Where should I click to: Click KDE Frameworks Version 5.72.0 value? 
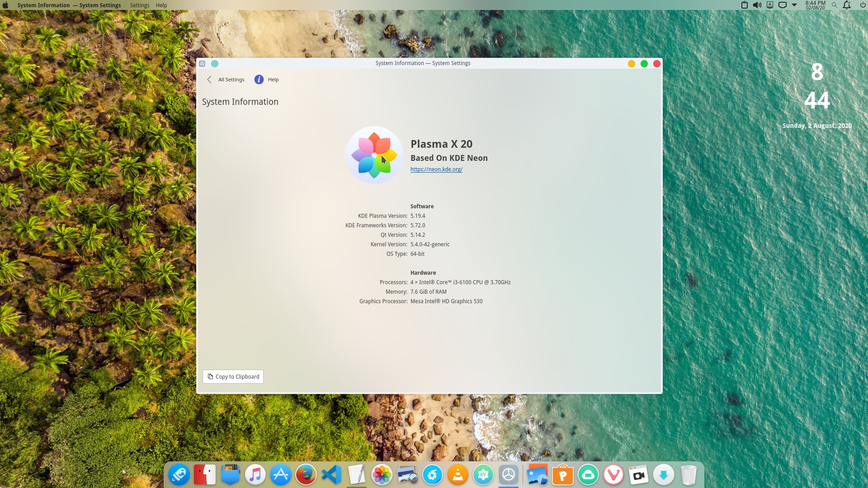[418, 225]
